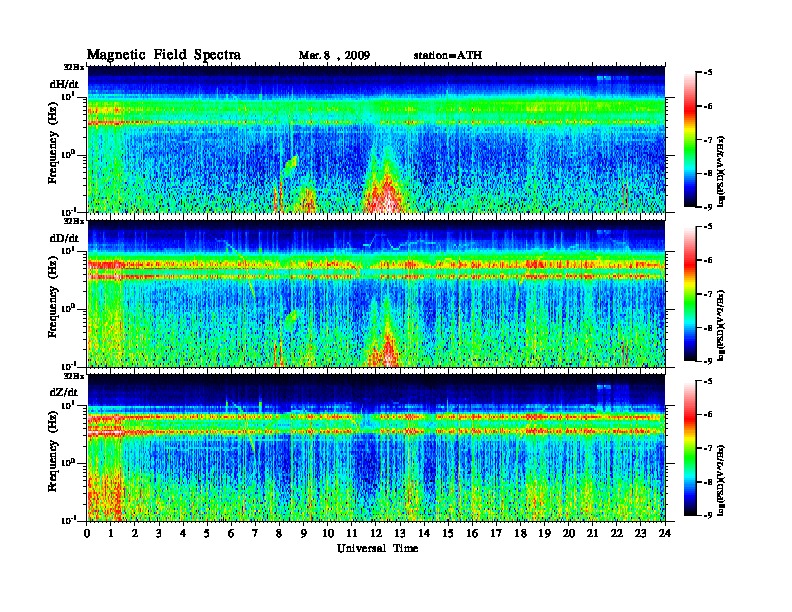Click the '-7' tick on the dH/dt color bar
The height and width of the screenshot is (612, 792).
[x=708, y=140]
